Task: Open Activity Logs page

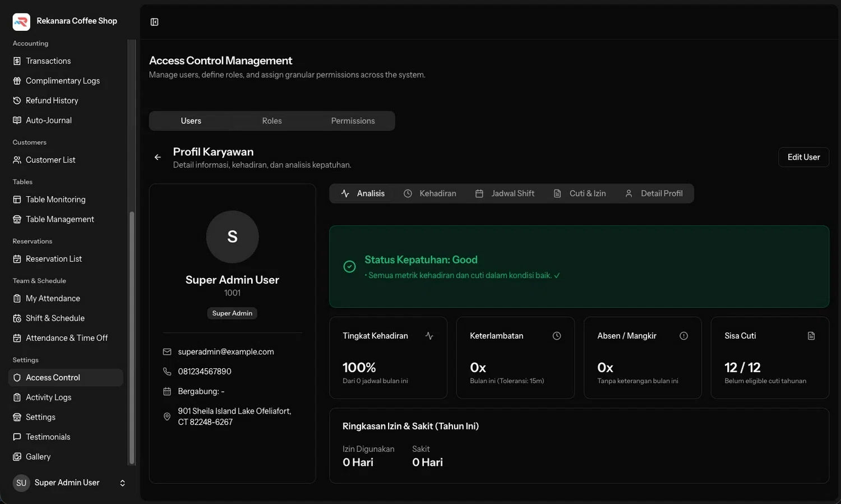Action: [66, 397]
